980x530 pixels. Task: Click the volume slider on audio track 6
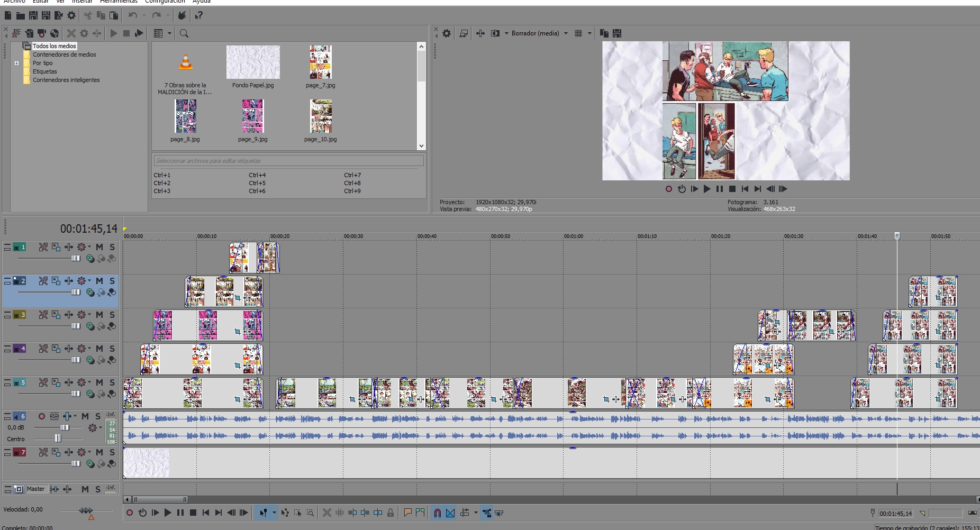point(65,427)
